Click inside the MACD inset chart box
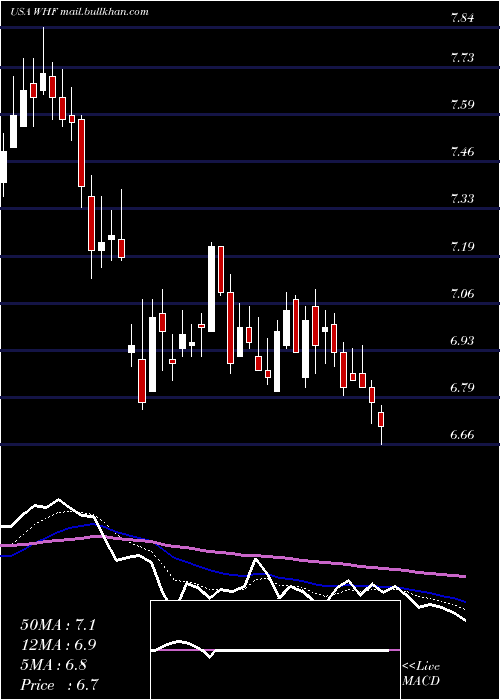This screenshot has height=700, width=500. (275, 650)
